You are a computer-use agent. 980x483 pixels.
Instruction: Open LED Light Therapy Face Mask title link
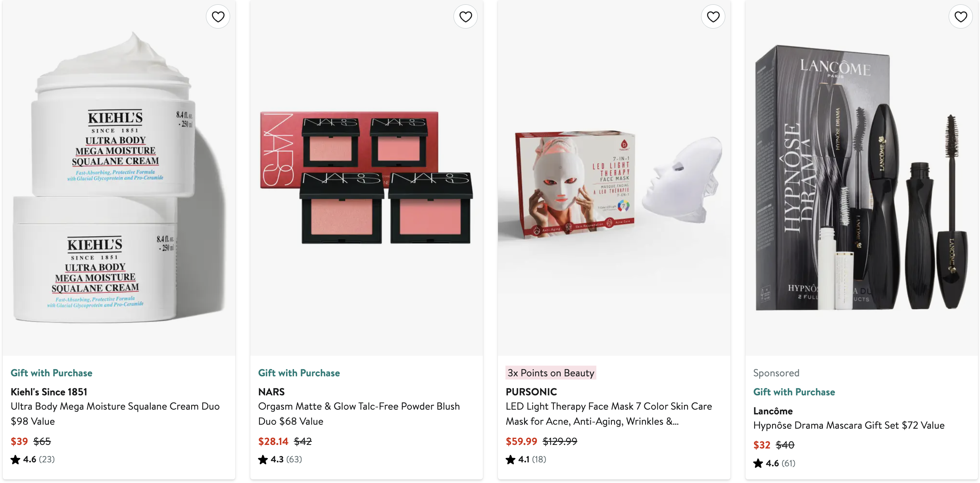click(609, 414)
